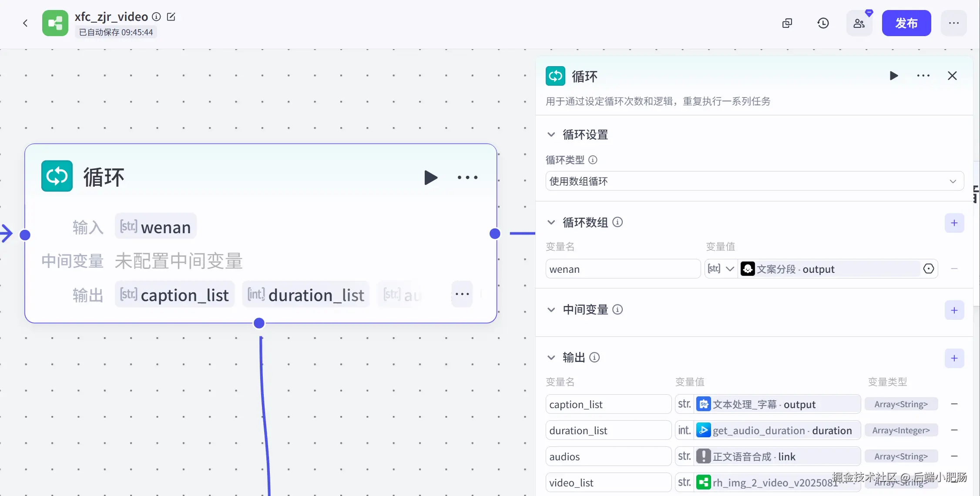980x496 pixels.
Task: Change the wenan variable str type dropdown
Action: [x=721, y=269]
